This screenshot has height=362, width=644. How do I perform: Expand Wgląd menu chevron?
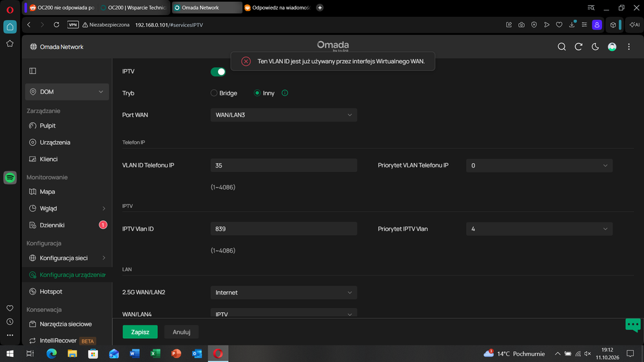pos(104,209)
